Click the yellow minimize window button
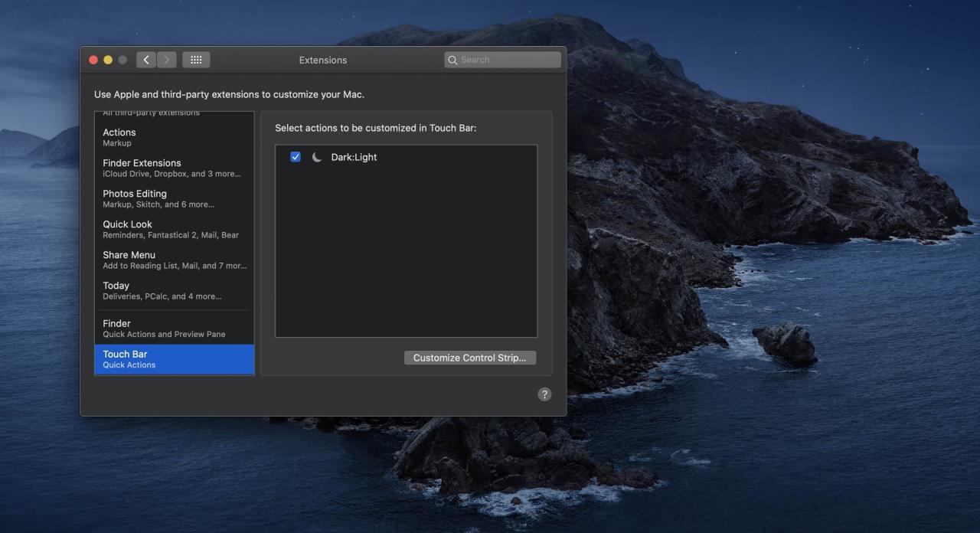 pyautogui.click(x=108, y=60)
